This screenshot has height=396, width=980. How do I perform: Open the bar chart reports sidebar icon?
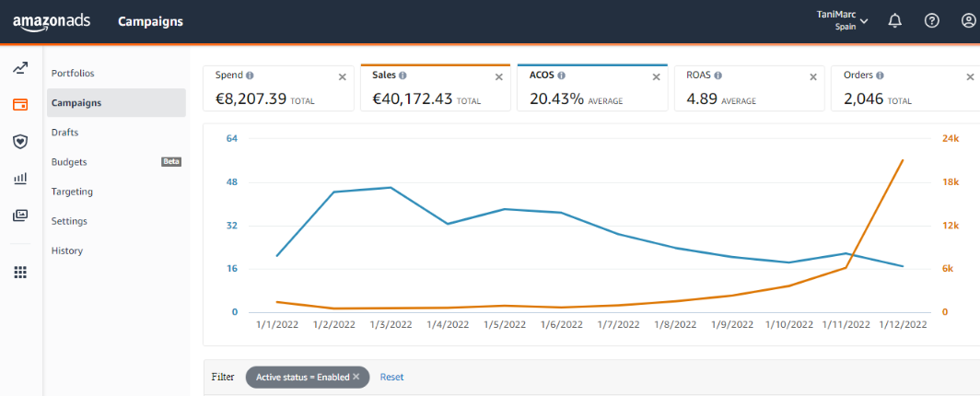point(20,179)
